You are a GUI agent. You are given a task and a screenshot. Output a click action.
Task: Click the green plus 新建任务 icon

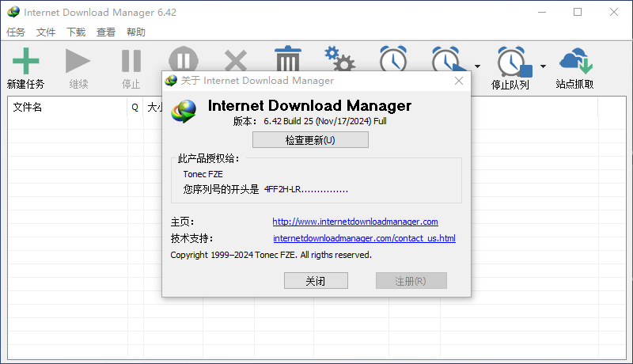pyautogui.click(x=26, y=62)
